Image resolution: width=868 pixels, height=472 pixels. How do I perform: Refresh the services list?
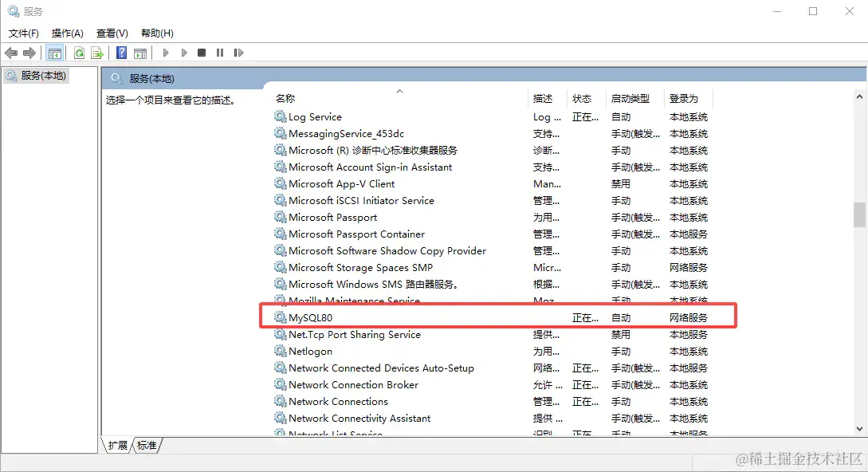[x=79, y=53]
